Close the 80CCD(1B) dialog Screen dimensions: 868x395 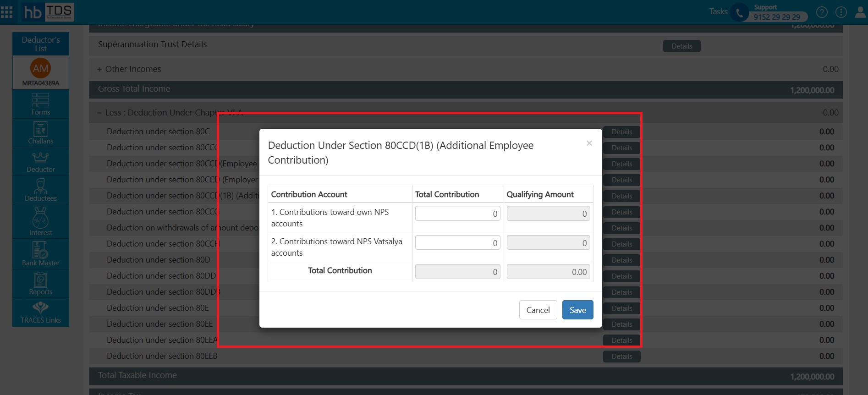click(589, 143)
